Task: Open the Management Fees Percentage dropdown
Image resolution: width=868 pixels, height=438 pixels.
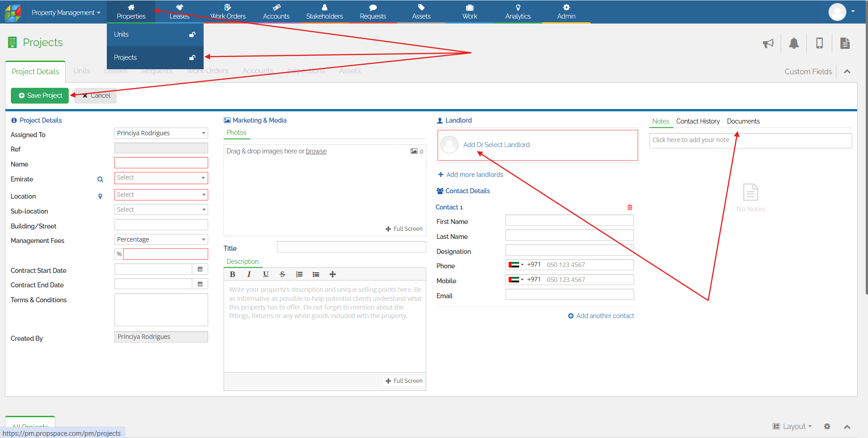Action: [x=161, y=239]
